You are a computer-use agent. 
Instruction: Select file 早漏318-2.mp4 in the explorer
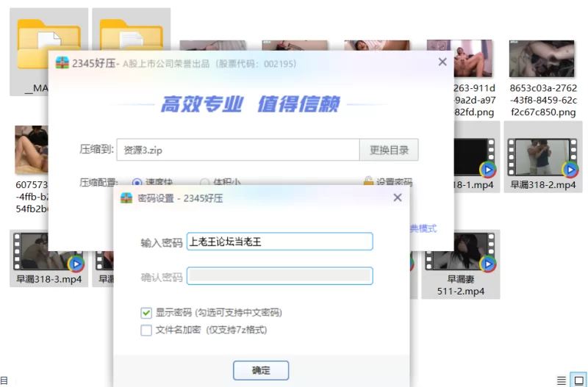coord(543,157)
